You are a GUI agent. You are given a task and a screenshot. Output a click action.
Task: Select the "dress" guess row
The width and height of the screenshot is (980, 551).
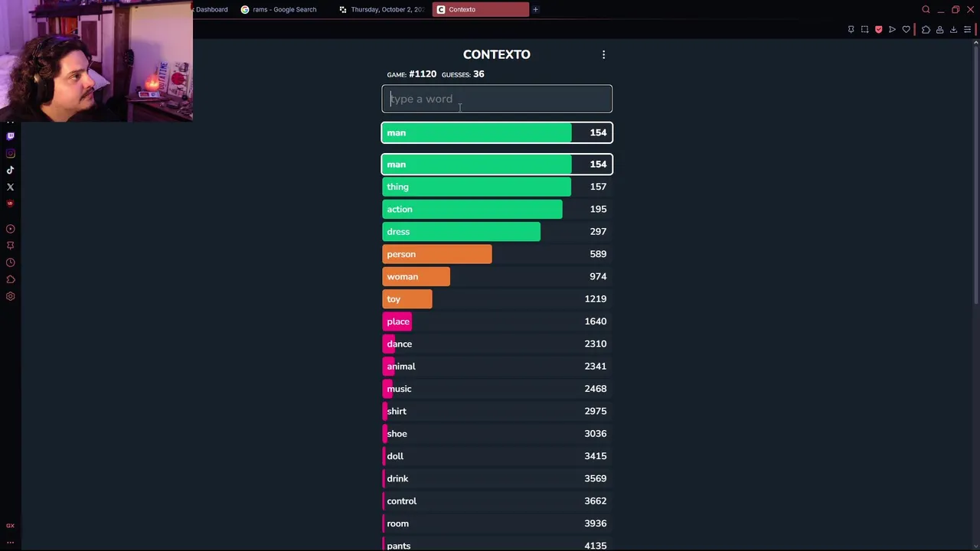coord(497,231)
